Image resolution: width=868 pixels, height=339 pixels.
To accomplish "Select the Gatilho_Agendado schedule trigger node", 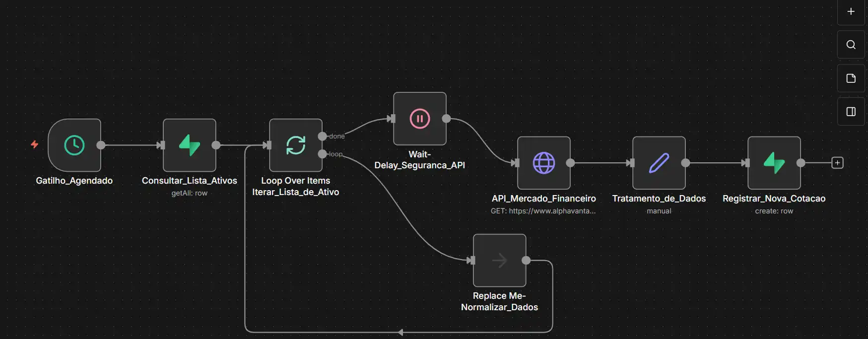I will [74, 145].
